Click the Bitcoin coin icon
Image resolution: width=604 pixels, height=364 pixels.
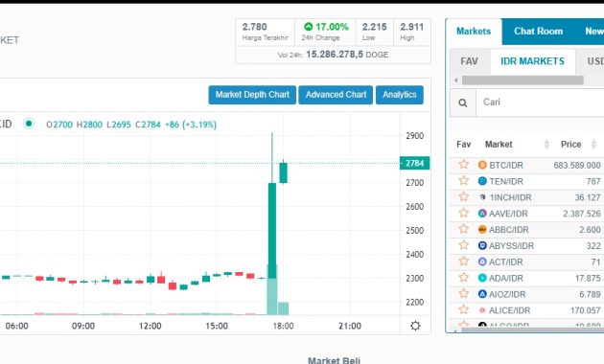(482, 165)
